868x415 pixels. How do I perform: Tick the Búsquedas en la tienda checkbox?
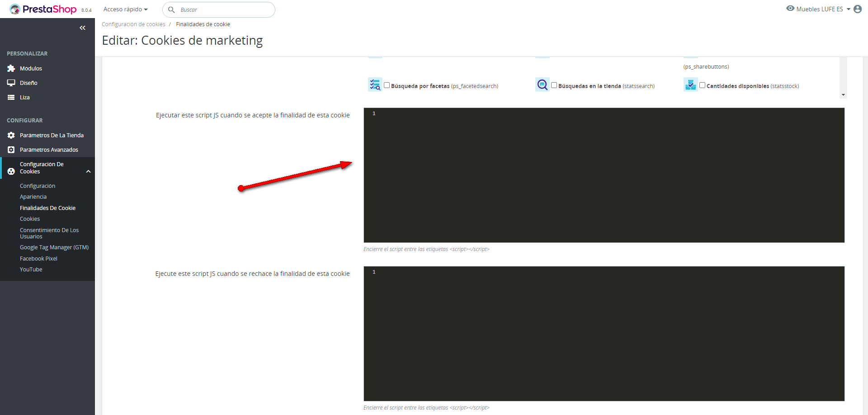tap(554, 85)
